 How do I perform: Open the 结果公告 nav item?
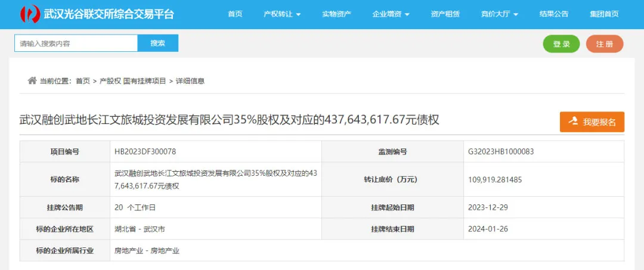point(553,14)
